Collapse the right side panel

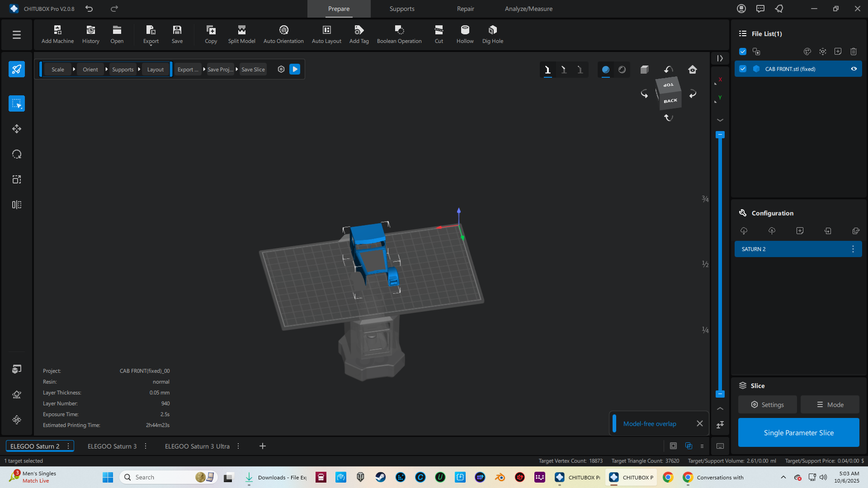pyautogui.click(x=720, y=58)
